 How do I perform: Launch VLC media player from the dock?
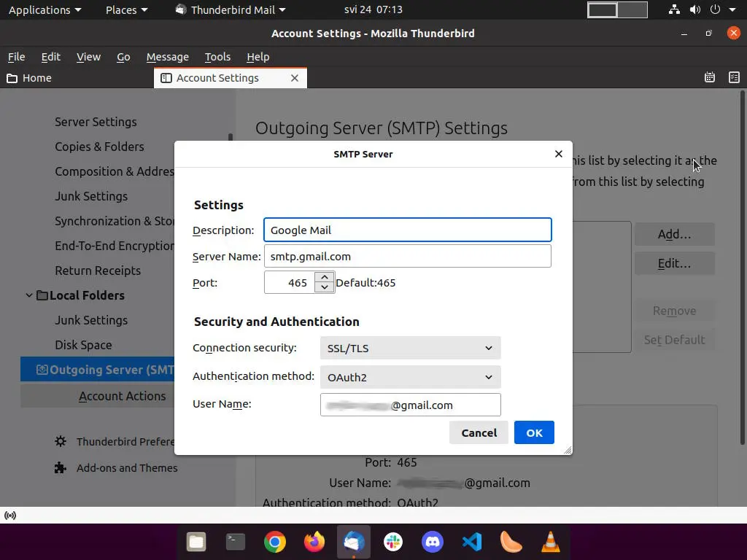551,542
